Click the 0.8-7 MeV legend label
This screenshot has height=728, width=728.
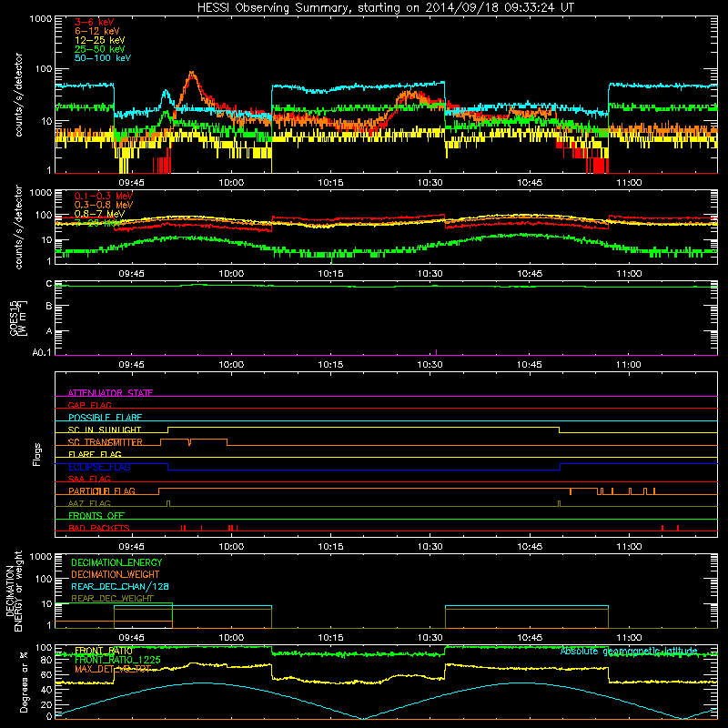point(100,214)
